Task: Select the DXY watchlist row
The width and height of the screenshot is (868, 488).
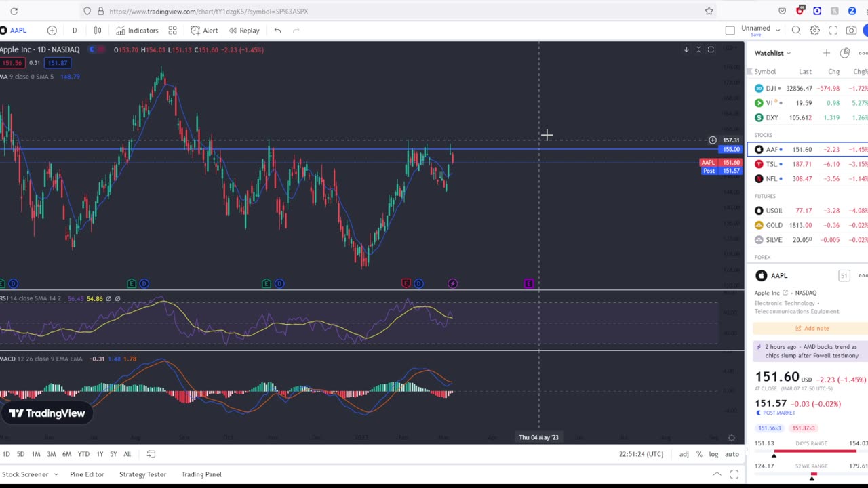Action: [808, 118]
